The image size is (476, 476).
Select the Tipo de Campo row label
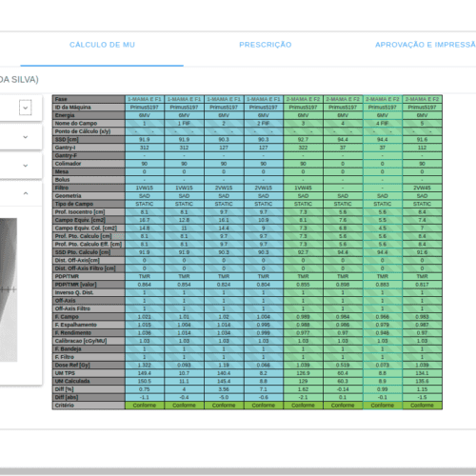tap(89, 204)
